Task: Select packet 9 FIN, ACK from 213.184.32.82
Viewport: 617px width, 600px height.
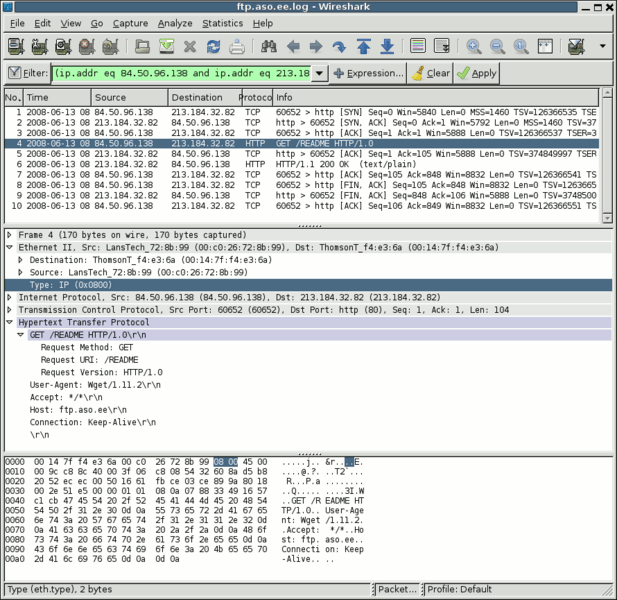Action: point(302,195)
